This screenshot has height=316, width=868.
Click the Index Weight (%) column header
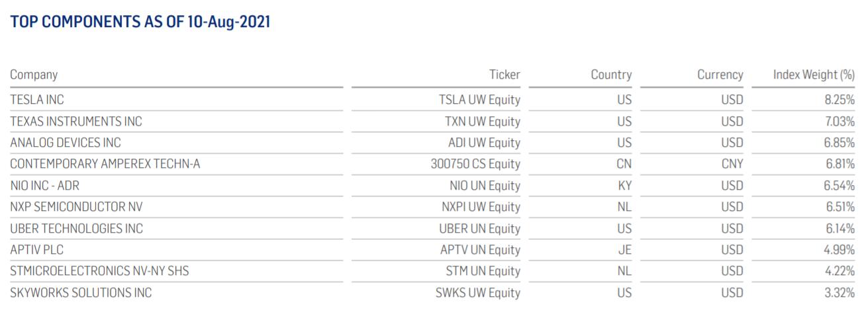[x=814, y=75]
